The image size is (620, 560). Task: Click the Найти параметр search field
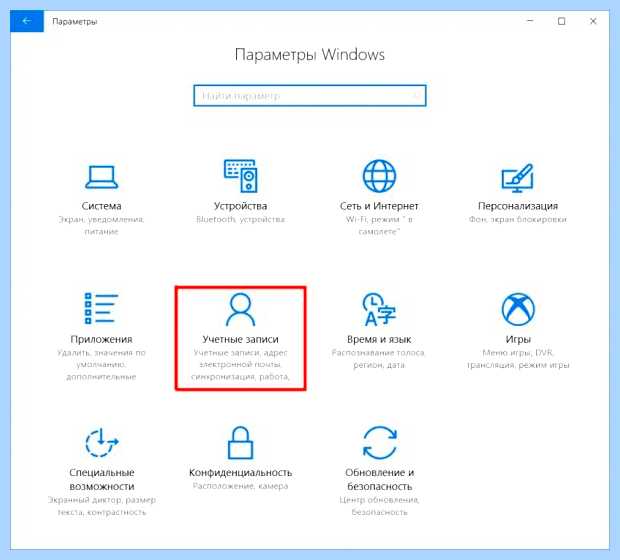coord(310,96)
